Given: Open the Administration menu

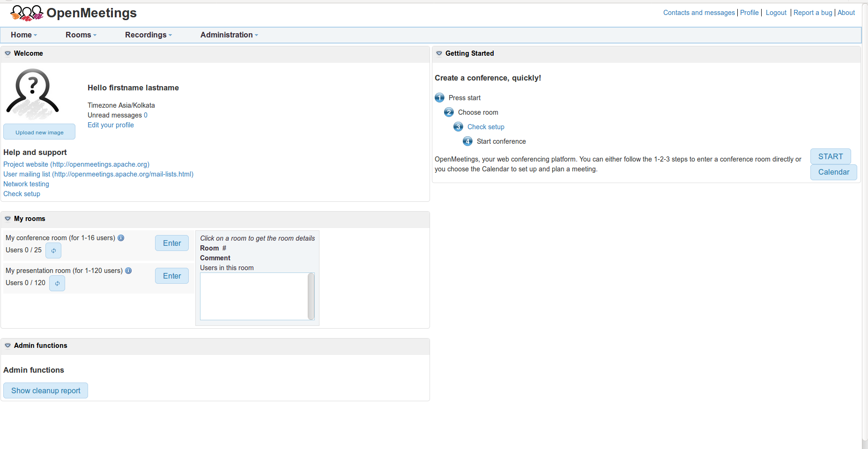Looking at the screenshot, I should click(229, 35).
